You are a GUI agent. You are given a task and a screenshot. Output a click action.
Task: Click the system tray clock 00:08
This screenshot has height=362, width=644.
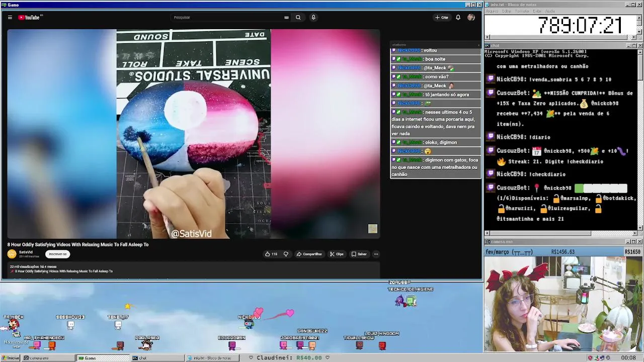(628, 358)
